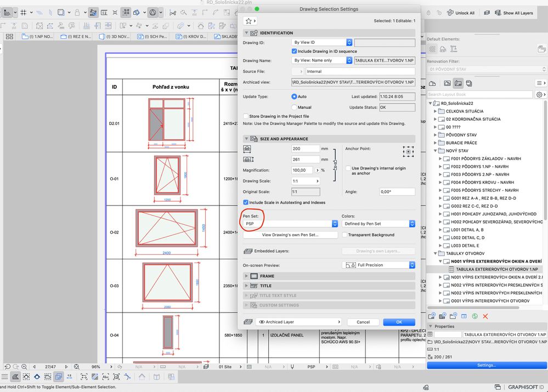
Task: Click the green update/refresh icon in navigator
Action: pos(474,316)
